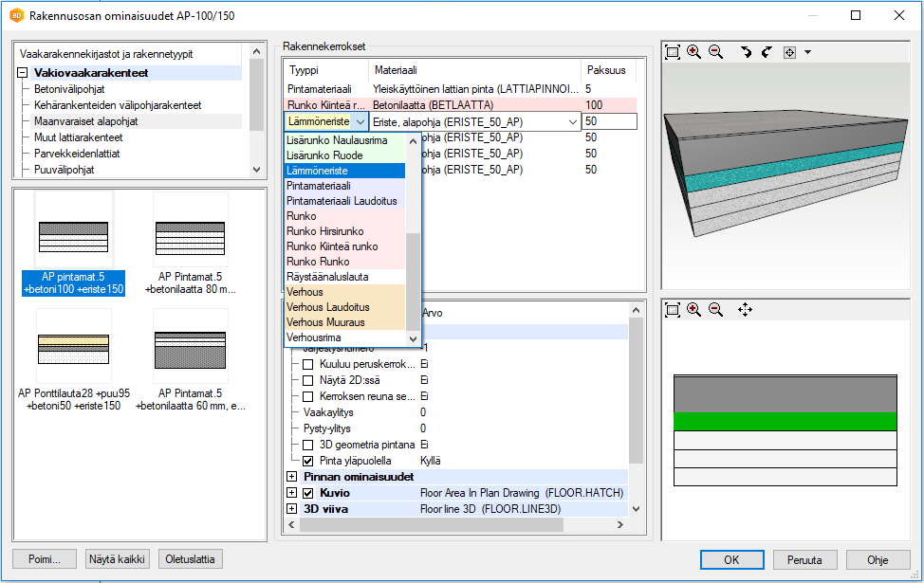This screenshot has width=924, height=583.
Task: Uncheck Pinta yläpuolella option
Action: click(x=307, y=461)
